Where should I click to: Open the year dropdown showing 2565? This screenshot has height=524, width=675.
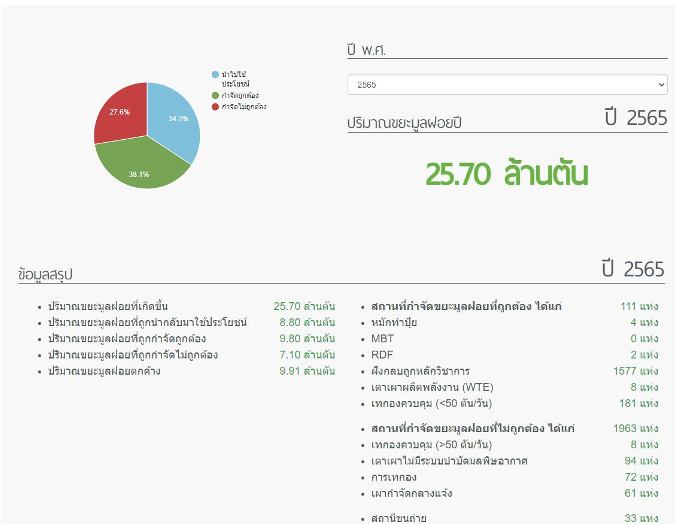pos(506,85)
